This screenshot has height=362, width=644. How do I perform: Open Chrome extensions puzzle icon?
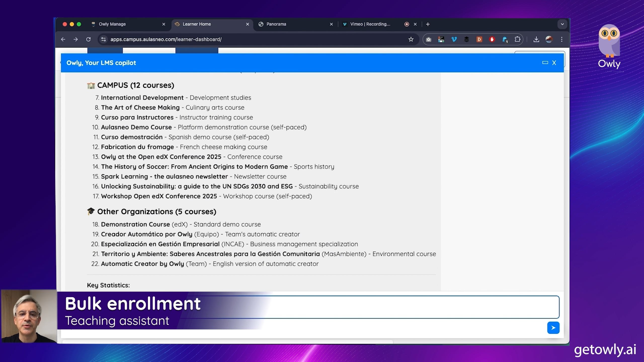517,39
